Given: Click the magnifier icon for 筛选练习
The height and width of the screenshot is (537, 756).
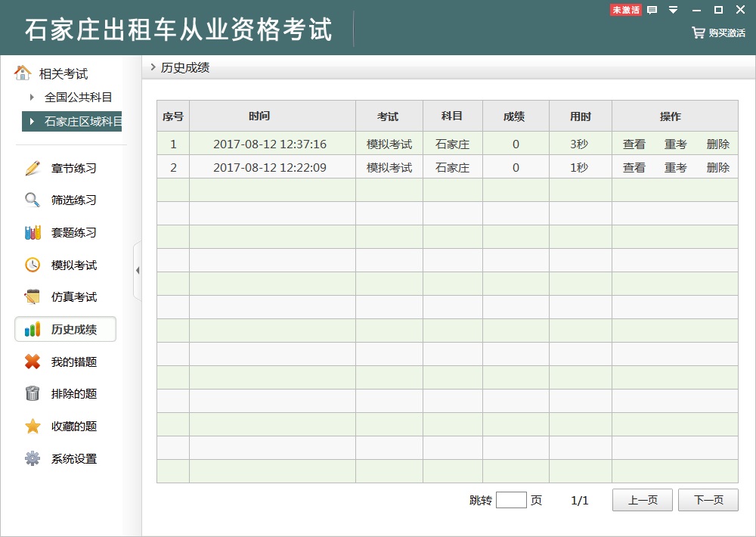Looking at the screenshot, I should click(x=33, y=200).
